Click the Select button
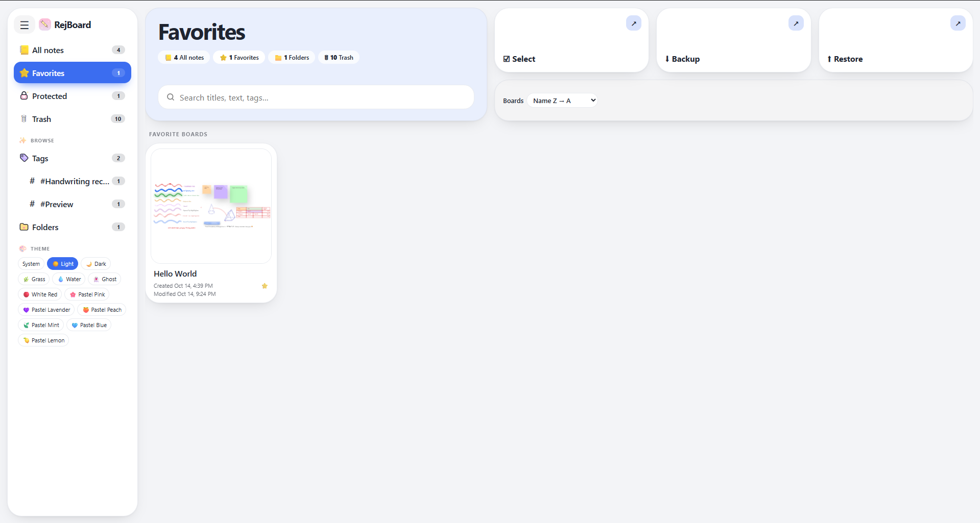The height and width of the screenshot is (523, 980). (571, 40)
